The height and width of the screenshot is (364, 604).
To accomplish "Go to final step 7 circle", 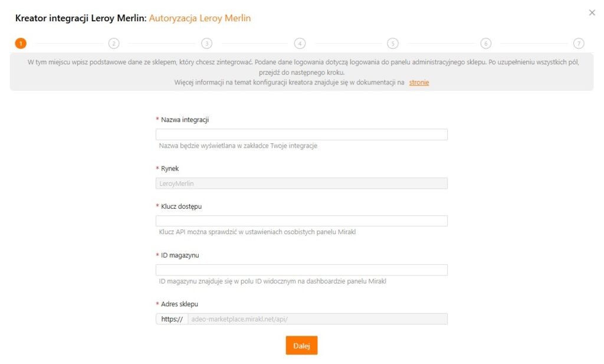I will coord(579,43).
